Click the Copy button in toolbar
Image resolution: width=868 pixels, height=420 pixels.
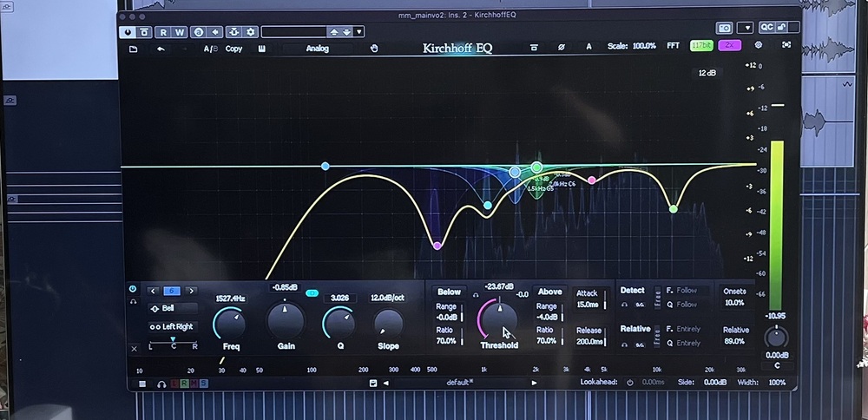click(x=233, y=49)
